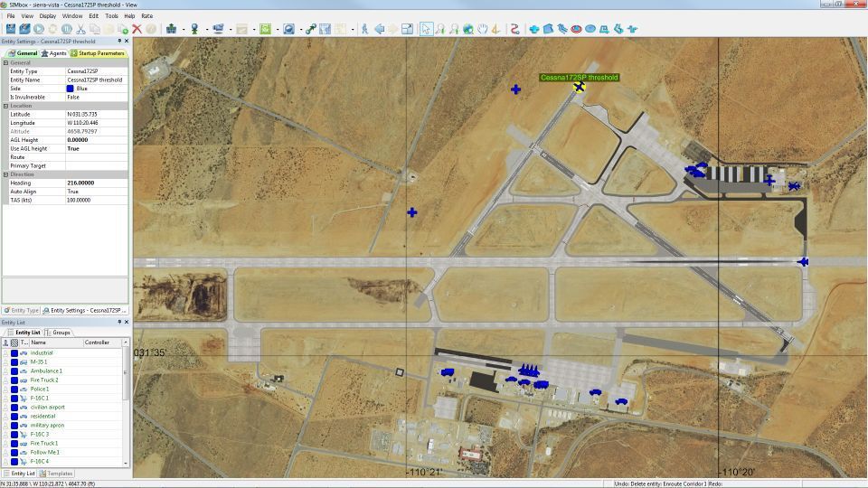Click the Name column header in Entity List
This screenshot has width=868, height=488.
[x=54, y=343]
